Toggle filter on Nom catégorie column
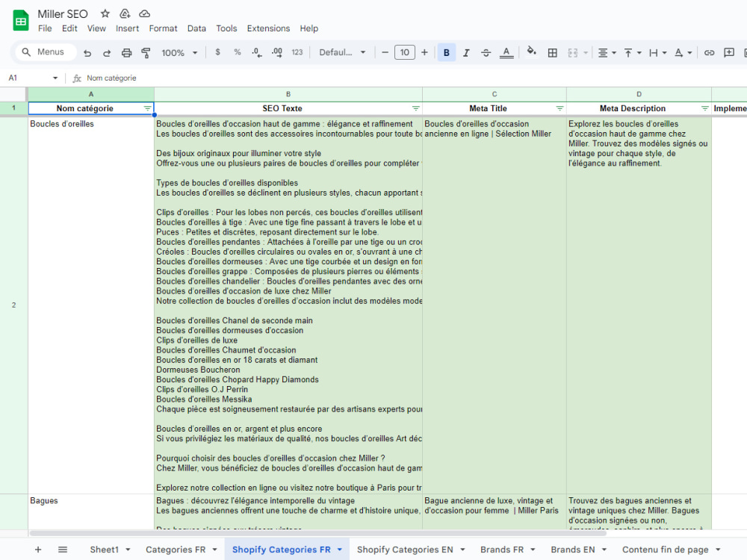747x560 pixels. [x=147, y=108]
